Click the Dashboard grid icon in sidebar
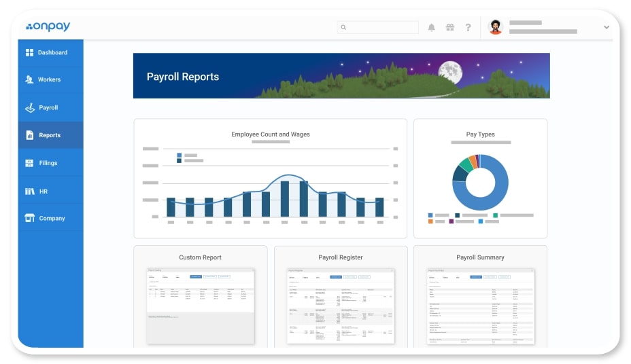Screen dimensions: 631x364 click(x=29, y=52)
